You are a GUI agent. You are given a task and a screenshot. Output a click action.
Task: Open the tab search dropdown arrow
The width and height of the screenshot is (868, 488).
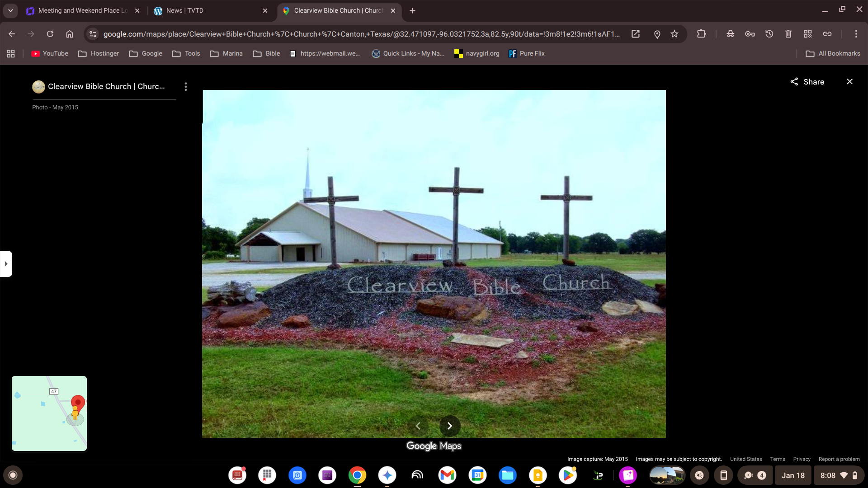click(10, 10)
